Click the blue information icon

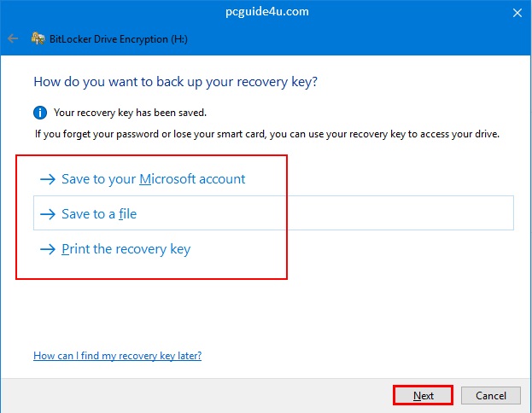[39, 113]
